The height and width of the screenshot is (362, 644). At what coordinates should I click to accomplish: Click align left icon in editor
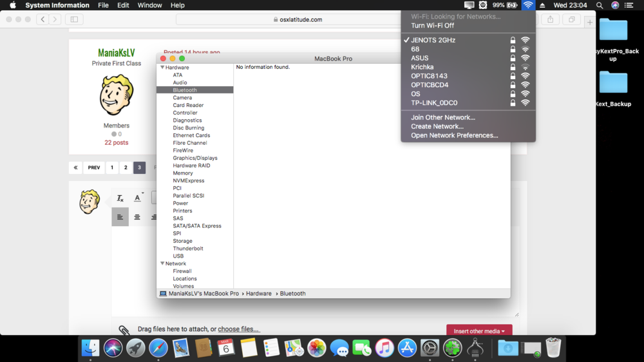[x=120, y=217]
